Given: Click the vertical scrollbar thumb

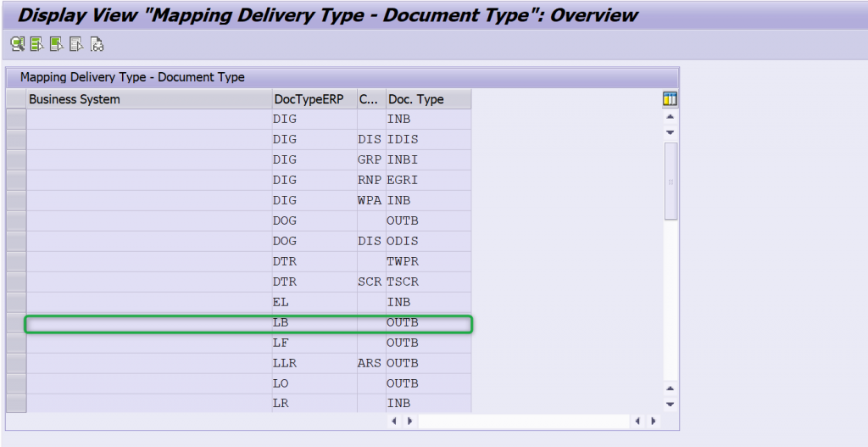Looking at the screenshot, I should (670, 182).
